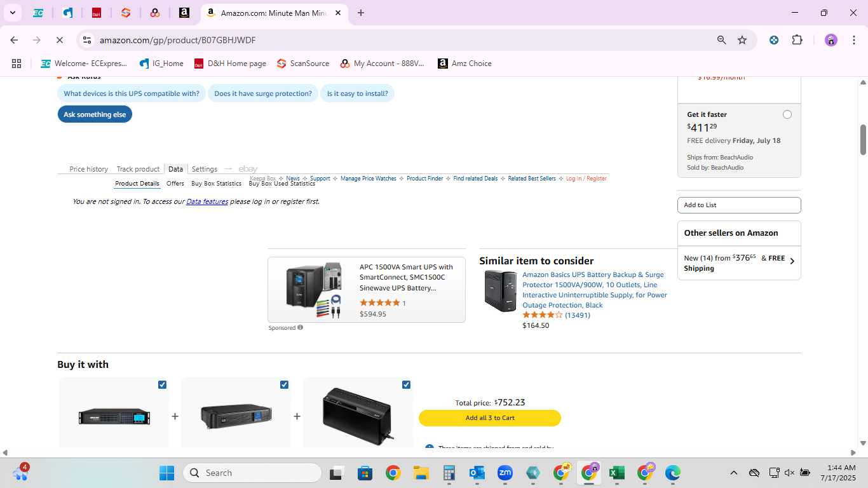868x488 pixels.
Task: Close the Amazon Minute Man tab
Action: pos(338,13)
